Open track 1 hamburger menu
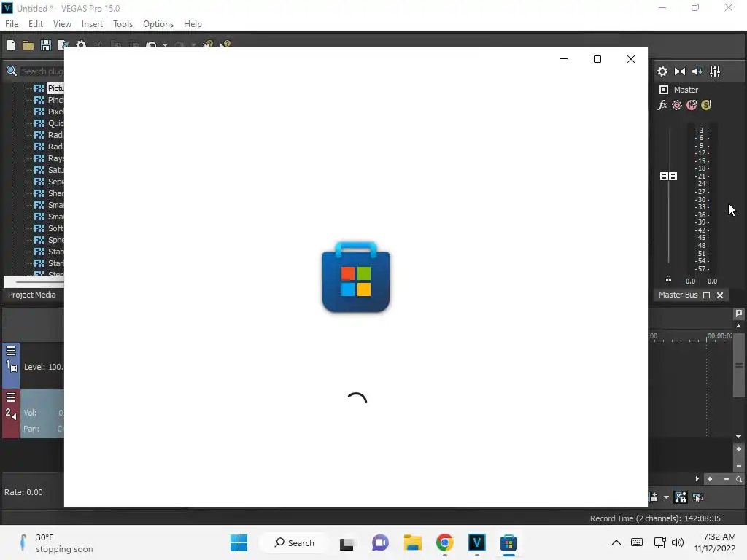 11,351
